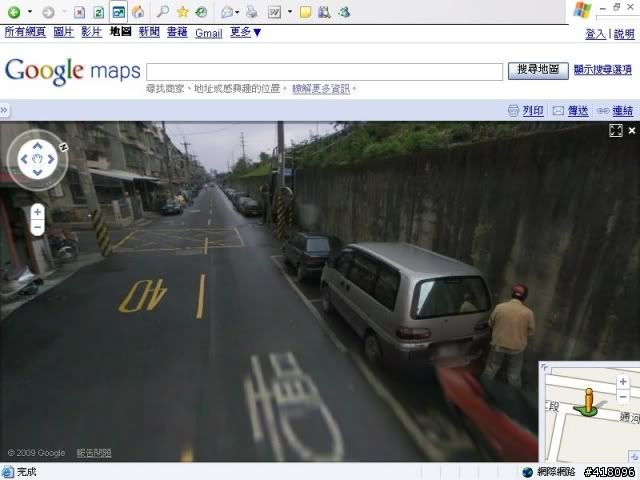
Task: Focus the map search input field
Action: tap(324, 72)
